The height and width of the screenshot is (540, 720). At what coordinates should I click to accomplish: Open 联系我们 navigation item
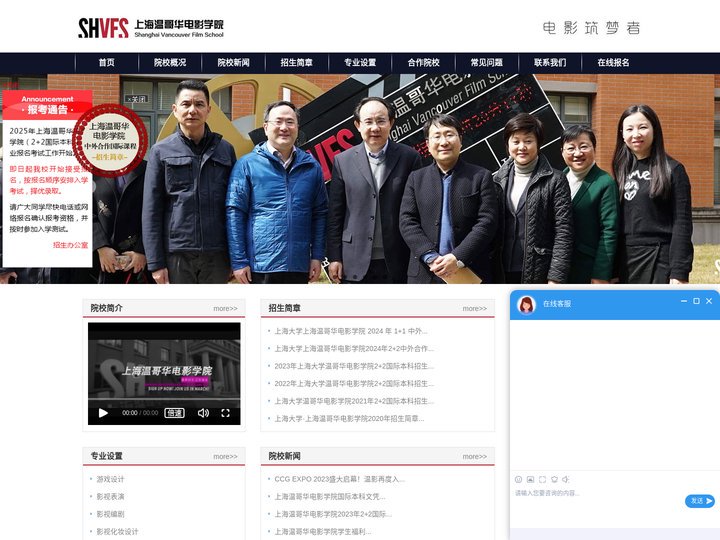[550, 62]
